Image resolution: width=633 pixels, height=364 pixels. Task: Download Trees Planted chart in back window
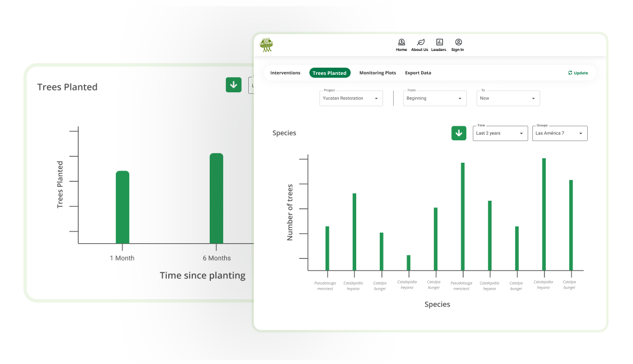233,85
